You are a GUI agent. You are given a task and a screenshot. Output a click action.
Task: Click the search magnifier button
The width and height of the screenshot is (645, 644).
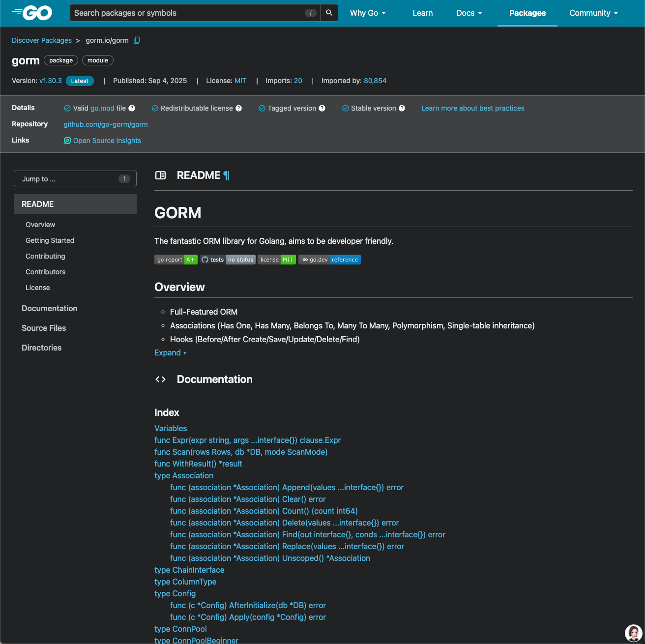pos(329,13)
